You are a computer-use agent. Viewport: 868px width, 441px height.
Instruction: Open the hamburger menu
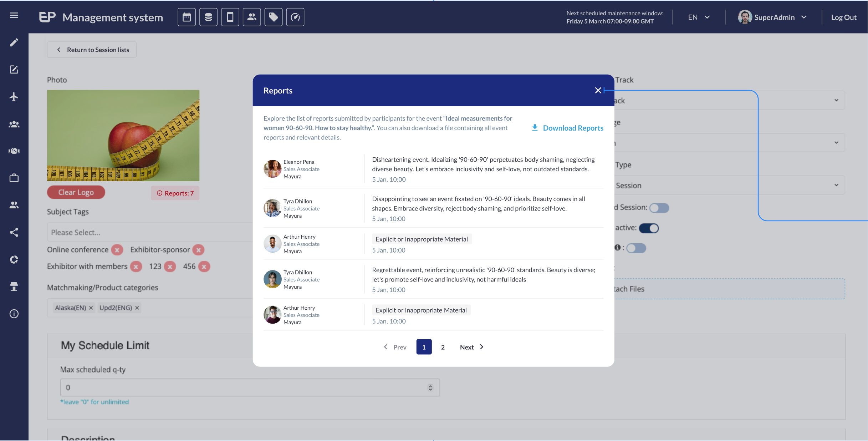tap(14, 15)
